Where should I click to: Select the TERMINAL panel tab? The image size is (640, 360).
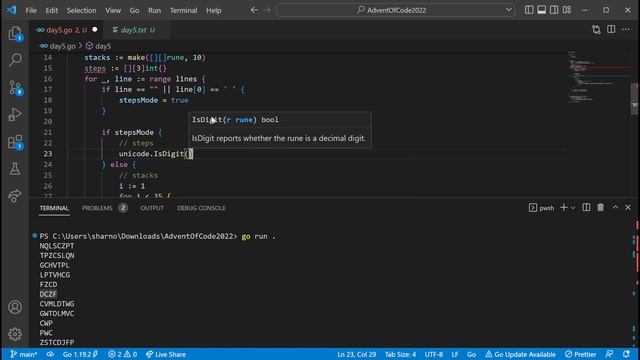(x=54, y=208)
